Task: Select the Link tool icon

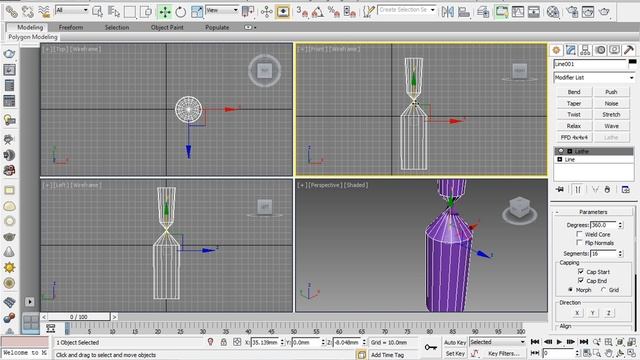Action: (11, 11)
